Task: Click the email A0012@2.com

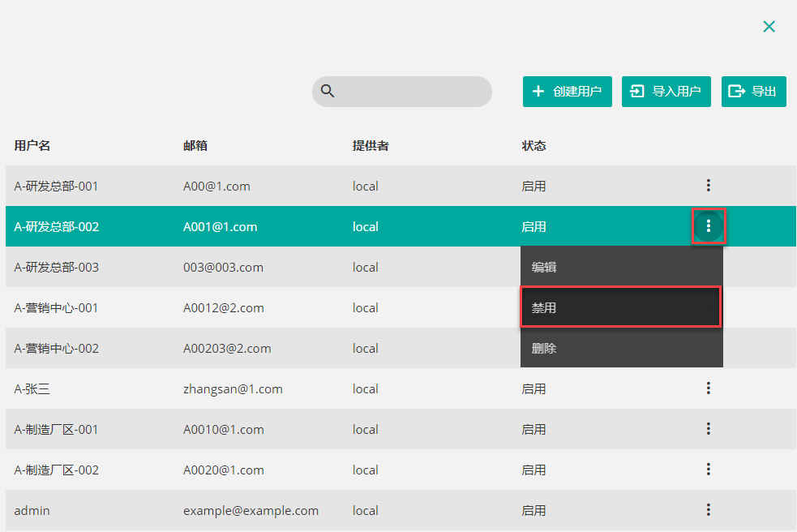Action: pos(224,308)
